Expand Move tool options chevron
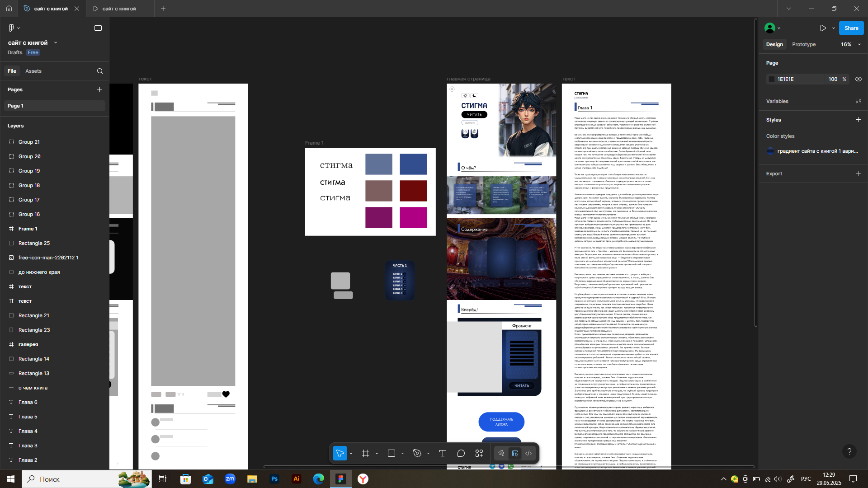Image resolution: width=868 pixels, height=488 pixels. click(351, 454)
